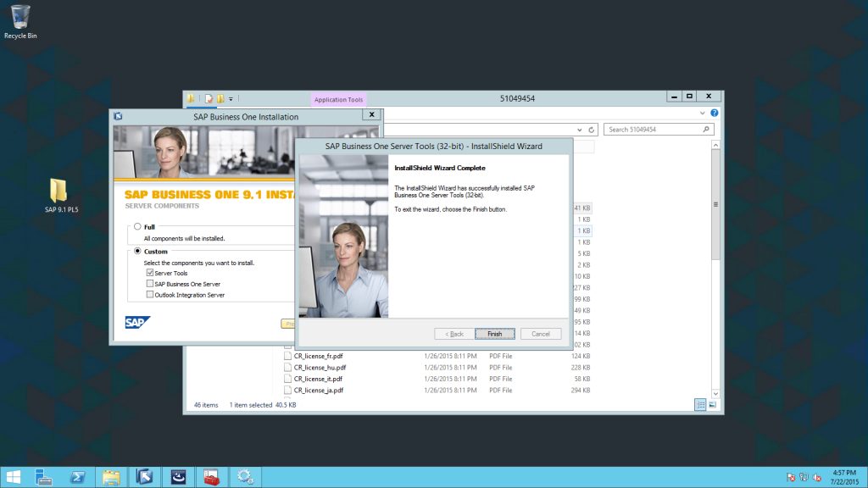Open Customize Quick Access Toolbar dropdown
This screenshot has height=488, width=868.
231,99
